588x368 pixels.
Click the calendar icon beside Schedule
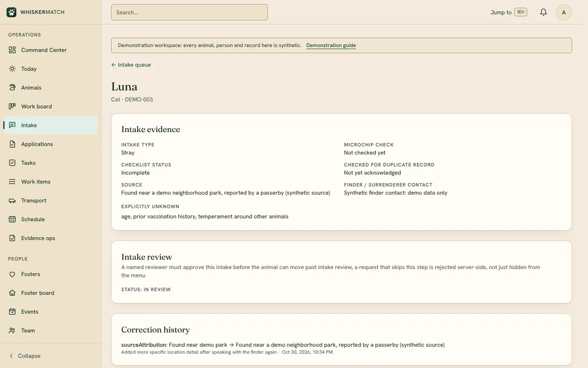point(12,219)
